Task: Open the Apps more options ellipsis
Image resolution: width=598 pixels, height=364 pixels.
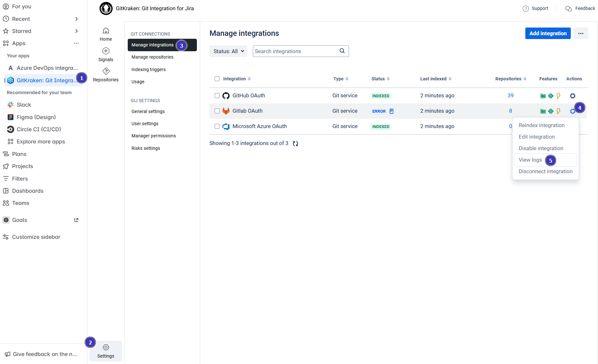Action: (76, 43)
